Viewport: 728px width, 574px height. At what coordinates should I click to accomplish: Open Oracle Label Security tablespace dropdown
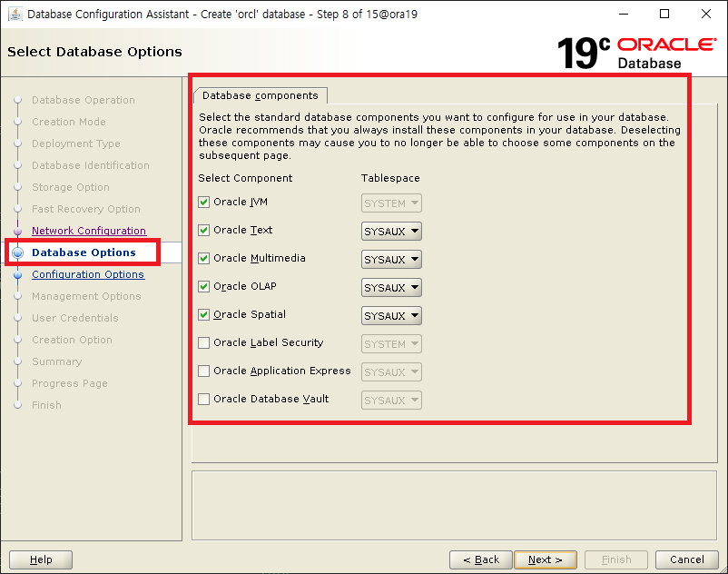(x=391, y=343)
